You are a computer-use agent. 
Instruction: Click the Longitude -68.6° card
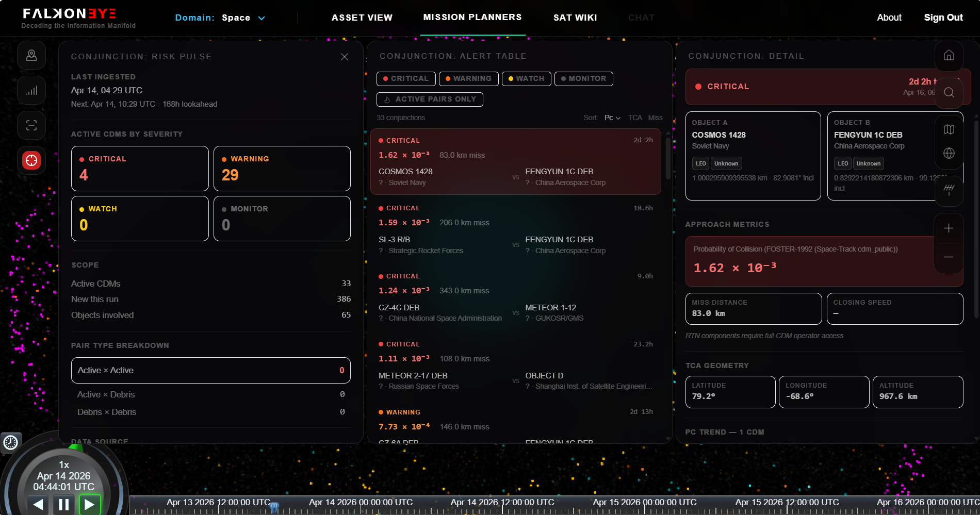click(x=824, y=392)
